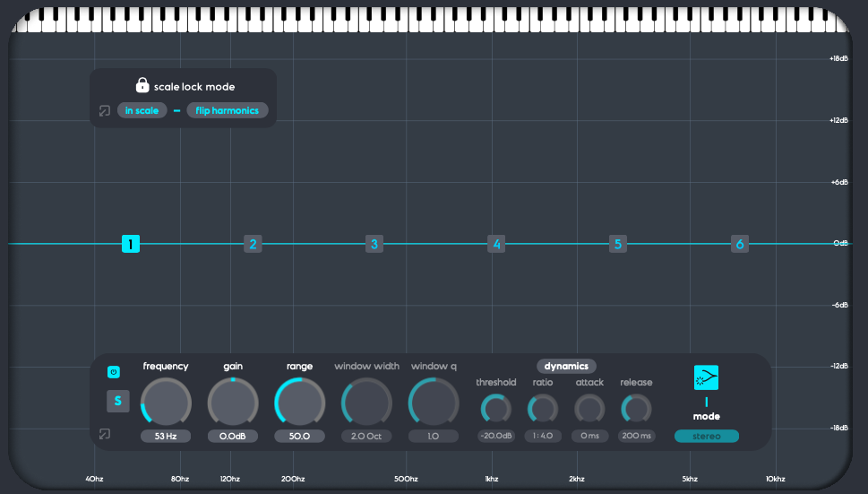Click the 1.0 window q value field
The height and width of the screenshot is (494, 868).
click(434, 436)
